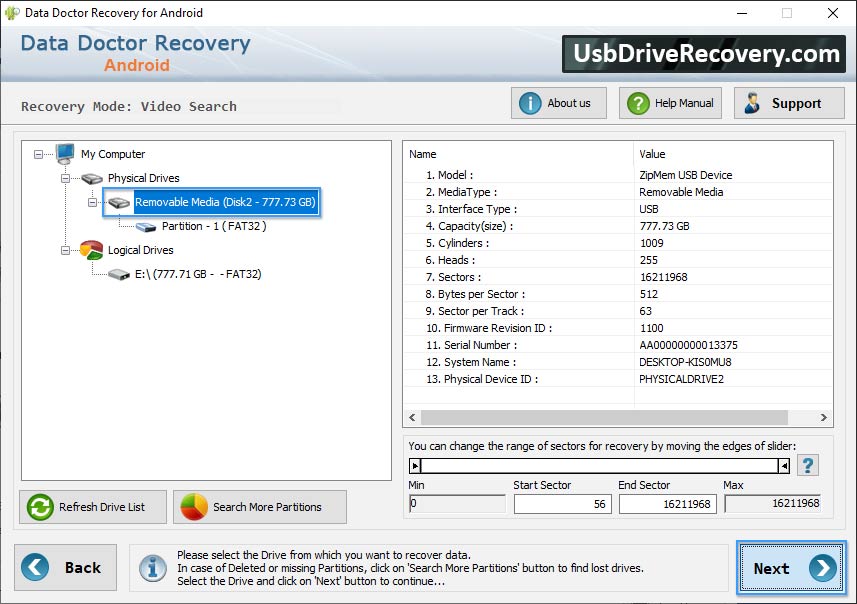The image size is (857, 604).
Task: Click the details horizontal scrollbar thumb
Action: tap(604, 418)
